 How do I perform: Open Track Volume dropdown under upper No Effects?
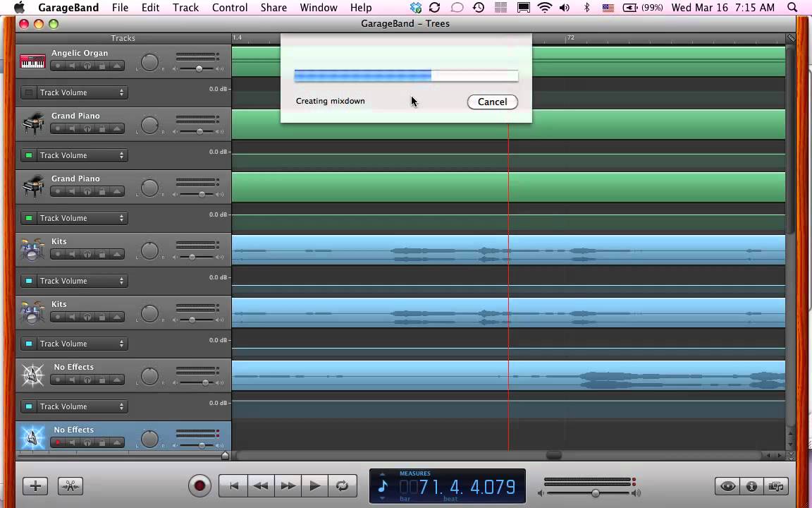pyautogui.click(x=82, y=406)
